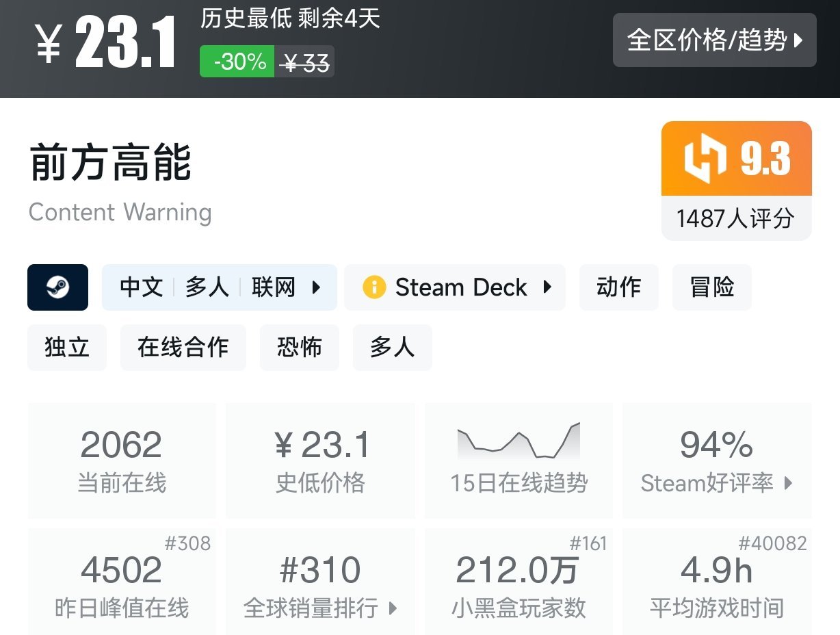Expand the Steam Deck support details
This screenshot has width=840, height=635.
click(x=546, y=287)
